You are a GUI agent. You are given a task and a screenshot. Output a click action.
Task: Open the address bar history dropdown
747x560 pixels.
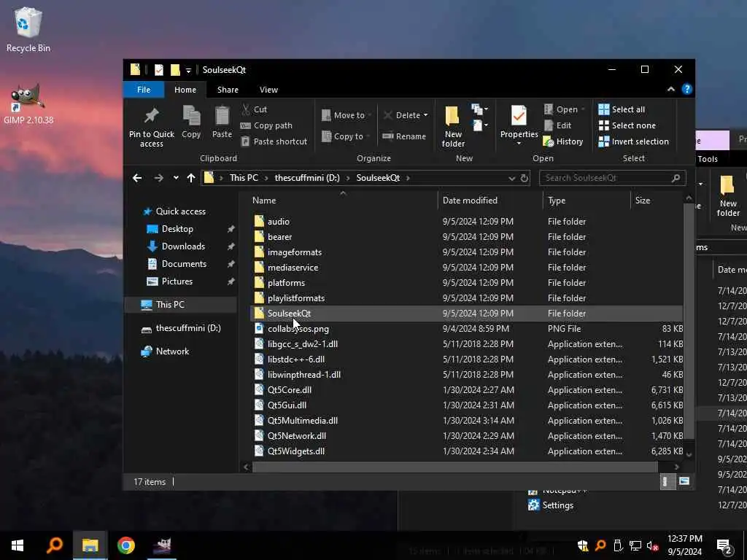tap(511, 178)
